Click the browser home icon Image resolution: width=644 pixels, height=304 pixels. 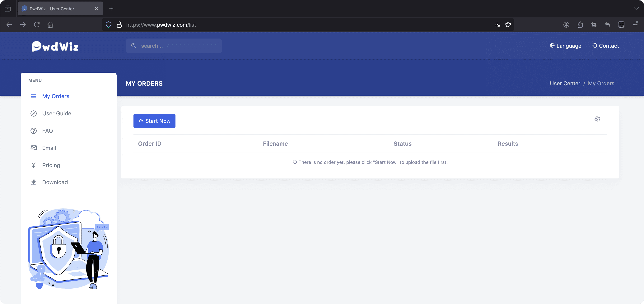(50, 25)
